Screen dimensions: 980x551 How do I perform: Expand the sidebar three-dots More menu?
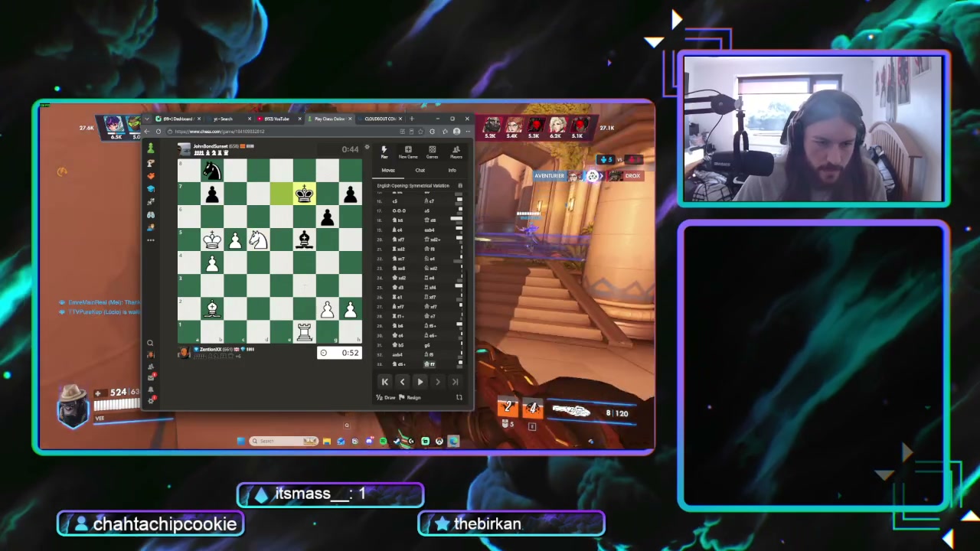point(151,240)
